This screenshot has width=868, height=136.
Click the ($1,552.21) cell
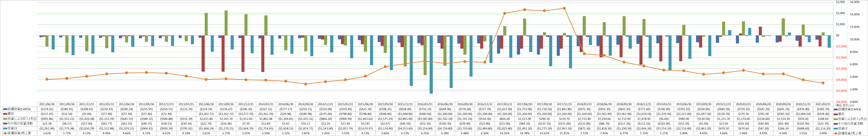67,119
